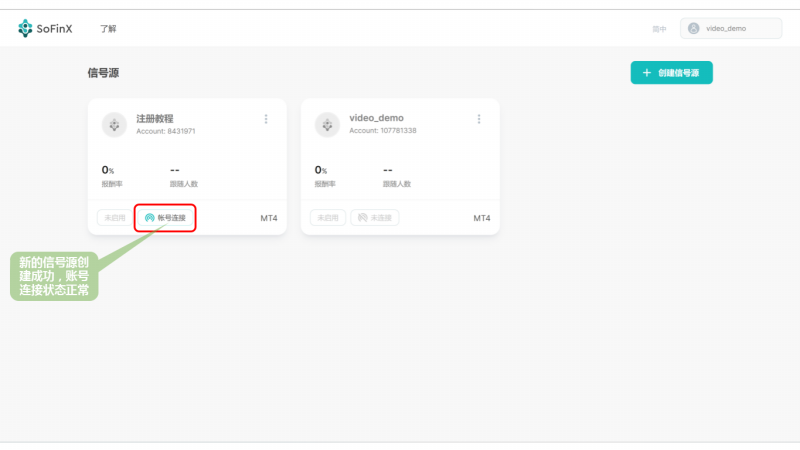Open three-dot menu on video_demo card

pos(479,119)
